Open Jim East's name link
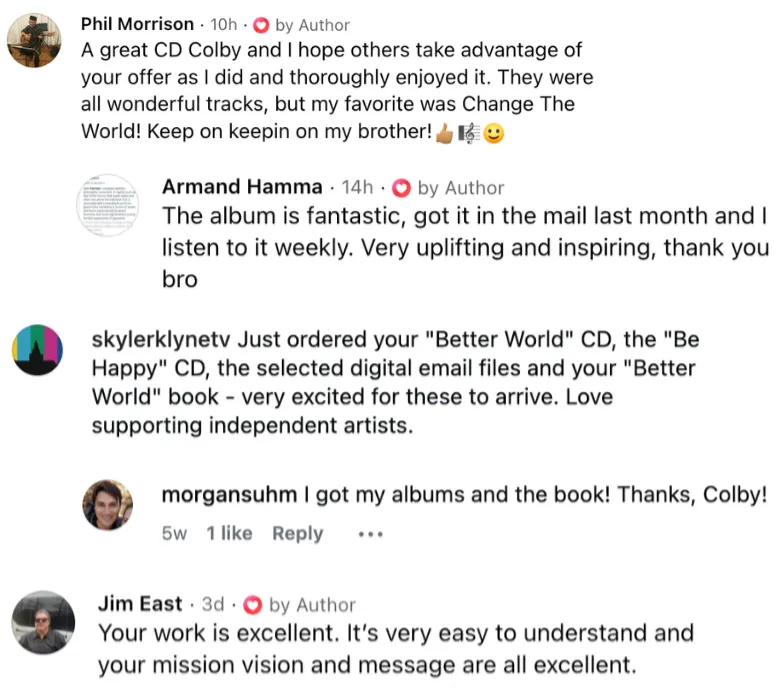This screenshot has width=784, height=695. point(140,604)
